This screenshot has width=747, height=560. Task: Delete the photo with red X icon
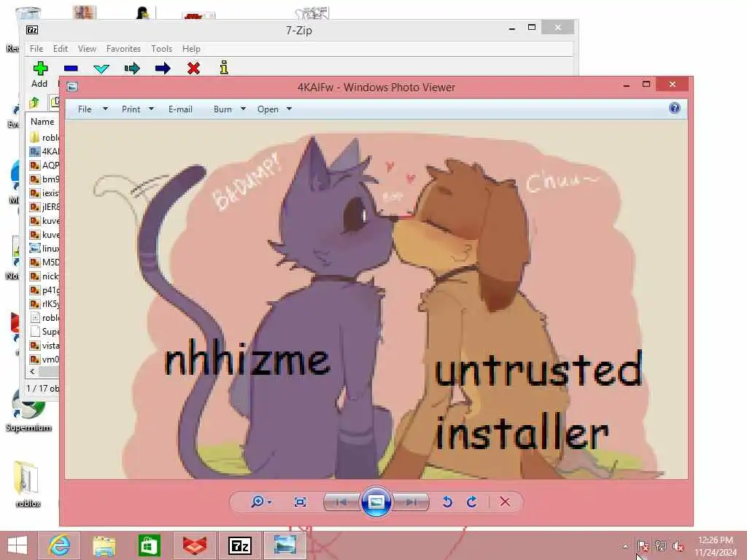coord(505,502)
